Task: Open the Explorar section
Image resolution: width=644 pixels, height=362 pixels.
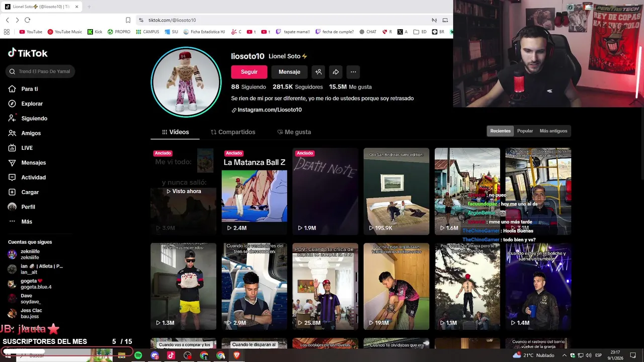Action: pos(26,104)
